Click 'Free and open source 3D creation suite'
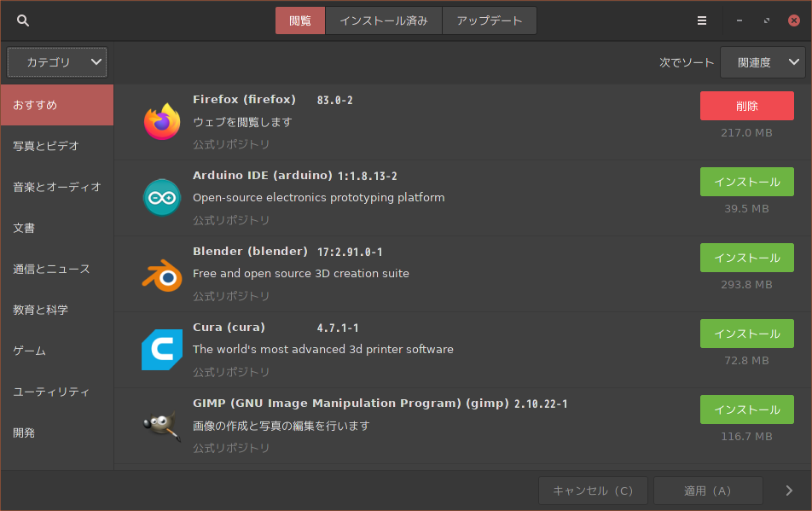 point(301,273)
